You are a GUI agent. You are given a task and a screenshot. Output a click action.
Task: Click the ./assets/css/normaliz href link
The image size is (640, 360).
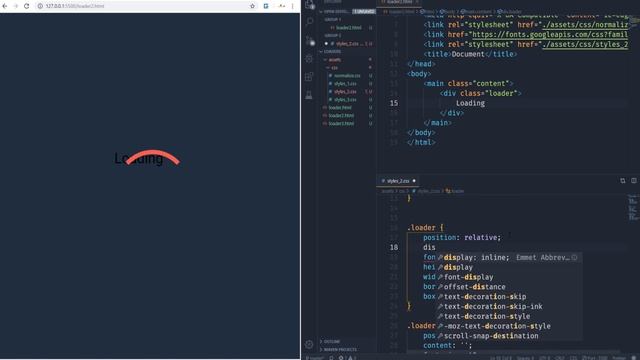tap(585, 25)
